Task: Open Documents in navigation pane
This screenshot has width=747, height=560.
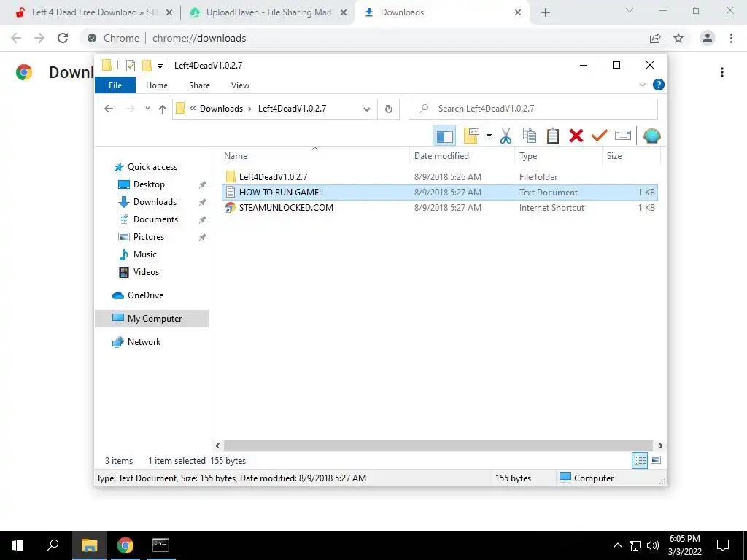Action: click(155, 219)
